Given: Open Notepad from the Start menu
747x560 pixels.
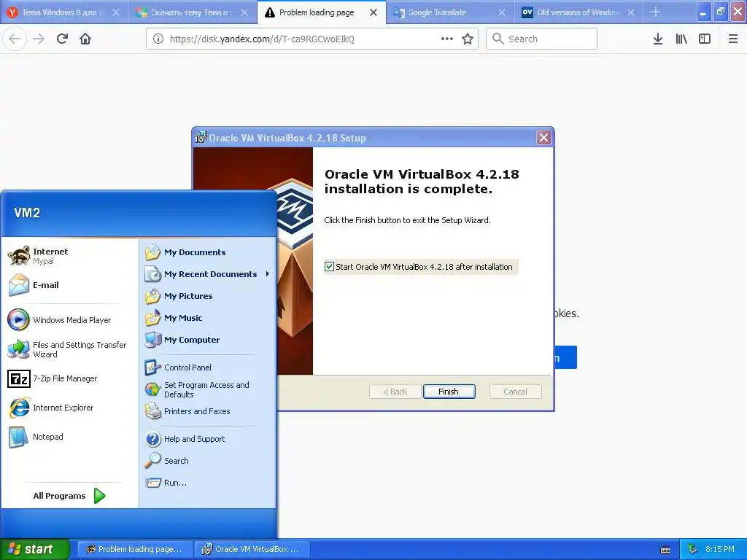Looking at the screenshot, I should point(69,437).
